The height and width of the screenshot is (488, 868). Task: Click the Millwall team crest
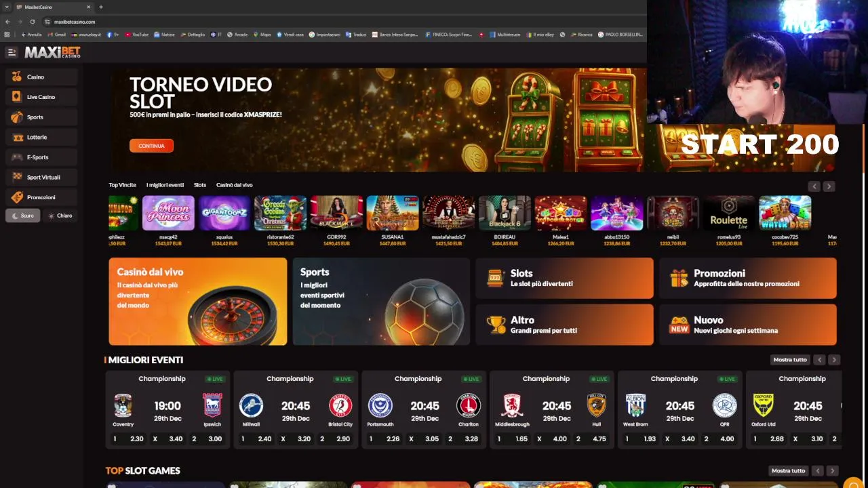coord(251,405)
